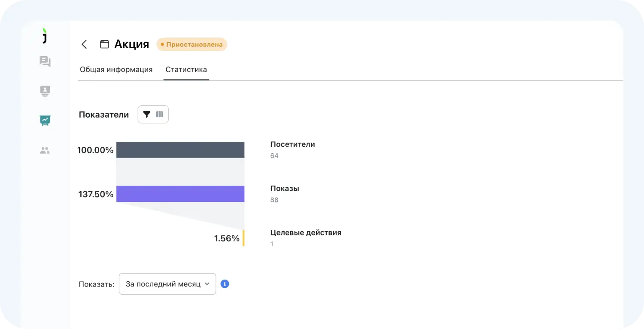The height and width of the screenshot is (329, 644).
Task: Select the analytics chart sidebar icon
Action: point(45,120)
